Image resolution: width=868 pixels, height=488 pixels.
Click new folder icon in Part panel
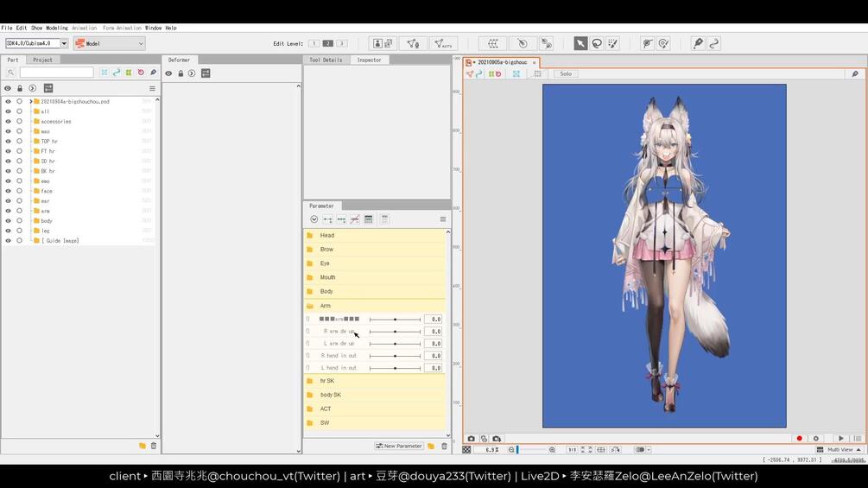(x=143, y=446)
